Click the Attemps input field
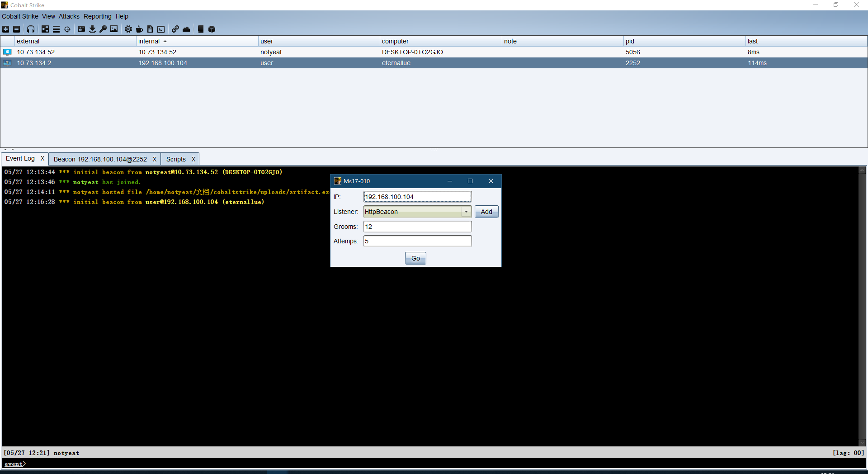This screenshot has width=868, height=474. coord(417,241)
